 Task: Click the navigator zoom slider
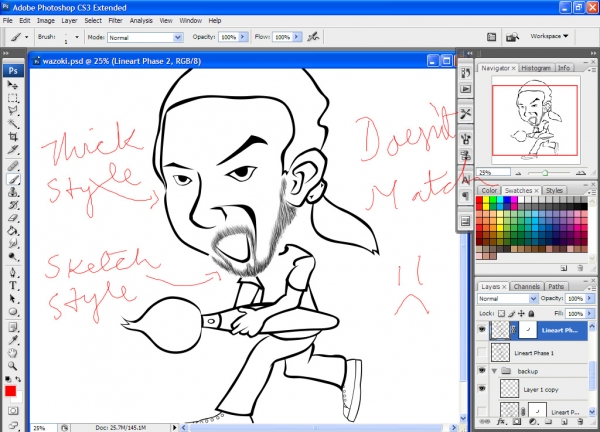(x=546, y=173)
